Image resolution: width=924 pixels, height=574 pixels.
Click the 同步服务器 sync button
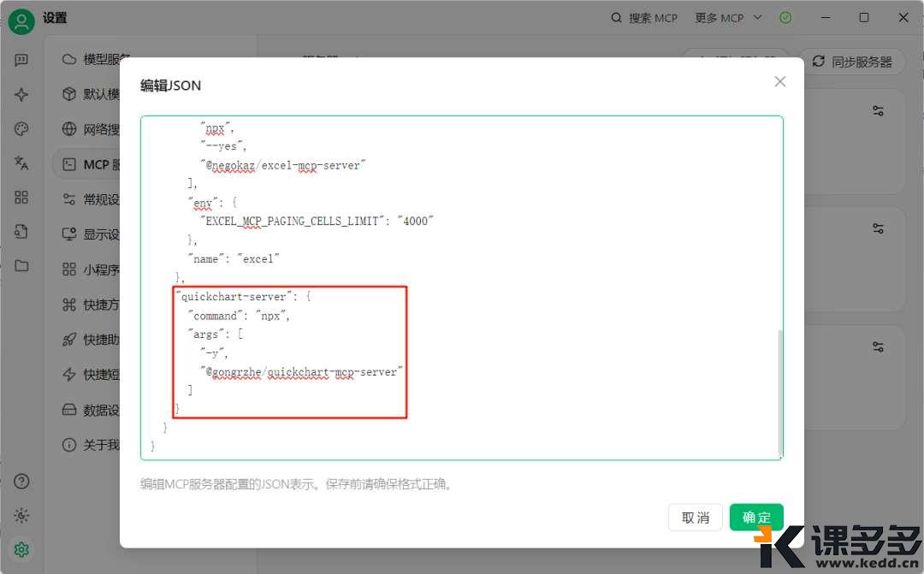tap(852, 62)
